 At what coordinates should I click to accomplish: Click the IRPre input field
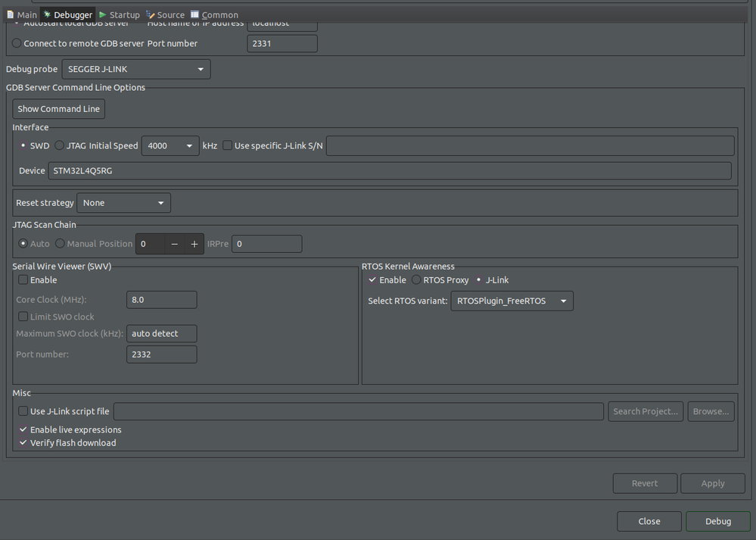(266, 244)
